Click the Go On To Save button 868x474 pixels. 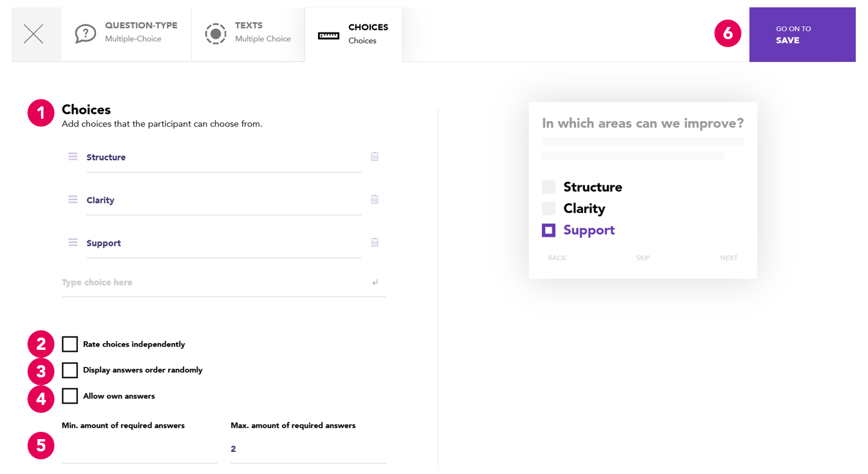click(x=802, y=34)
